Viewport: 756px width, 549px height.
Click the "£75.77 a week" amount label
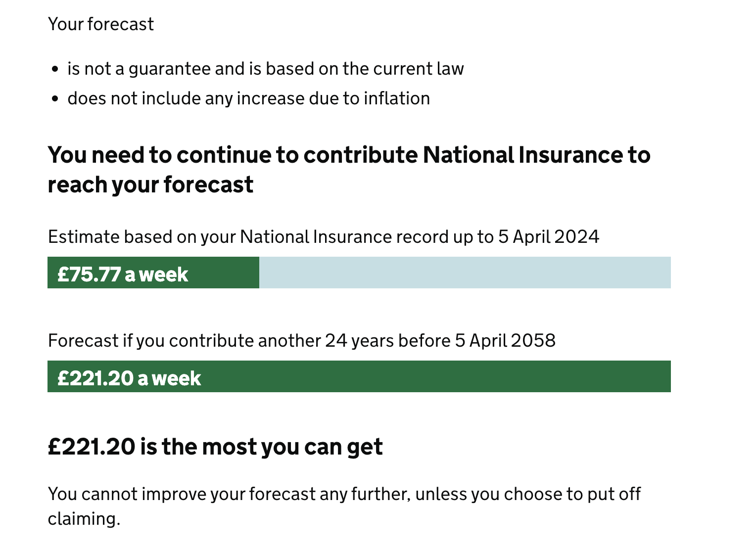point(123,274)
